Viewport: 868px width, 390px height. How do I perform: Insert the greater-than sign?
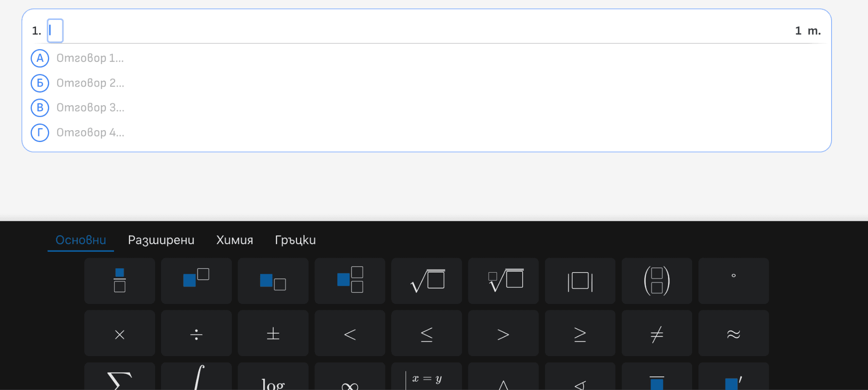(503, 333)
